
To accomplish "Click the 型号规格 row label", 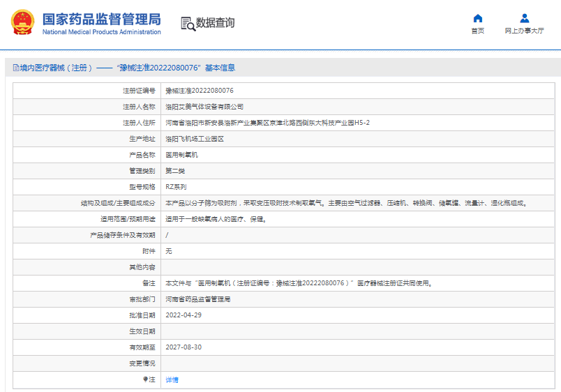I will coord(142,187).
